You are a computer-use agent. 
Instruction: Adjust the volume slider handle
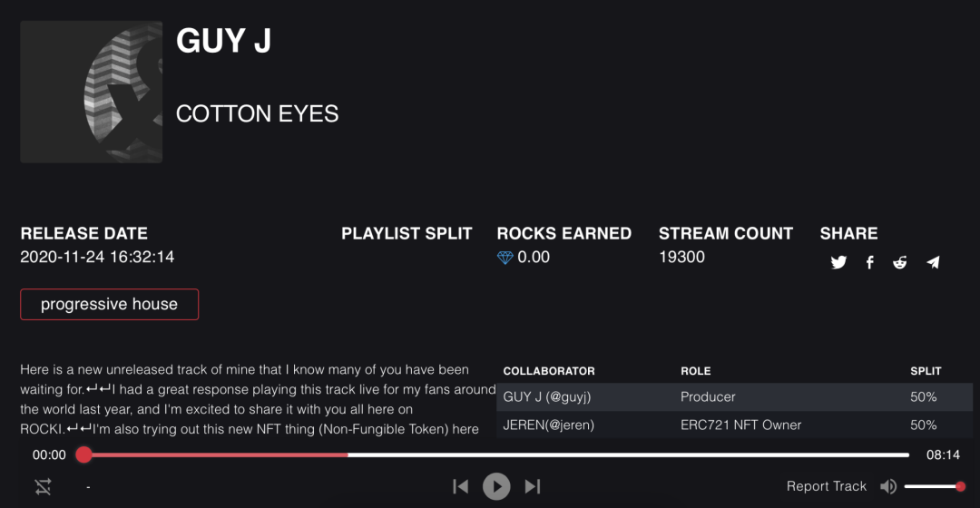(x=961, y=486)
